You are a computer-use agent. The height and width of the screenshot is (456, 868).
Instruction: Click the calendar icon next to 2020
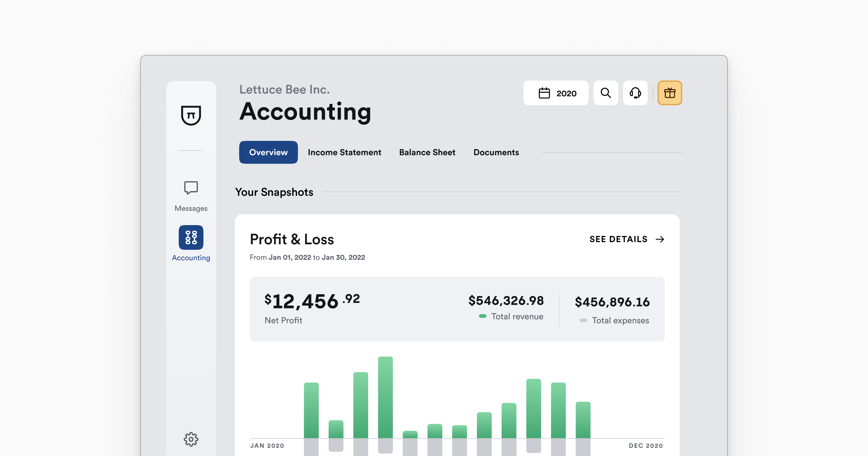tap(544, 93)
